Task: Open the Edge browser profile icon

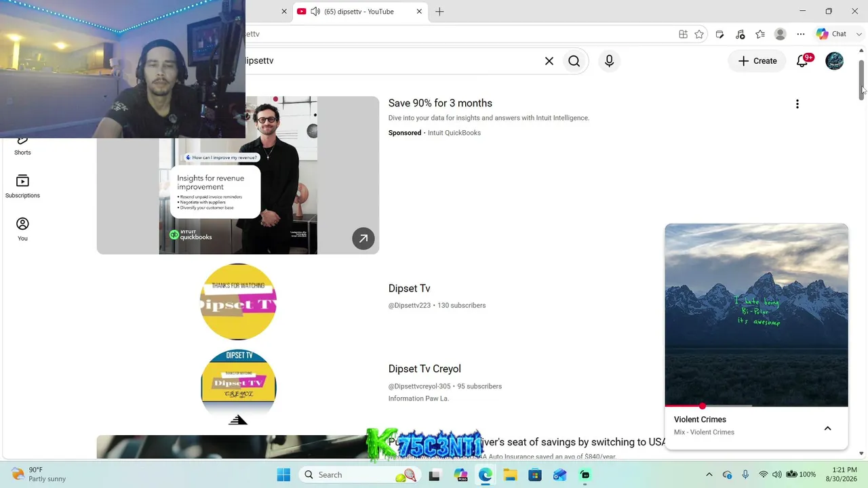Action: pos(781,34)
